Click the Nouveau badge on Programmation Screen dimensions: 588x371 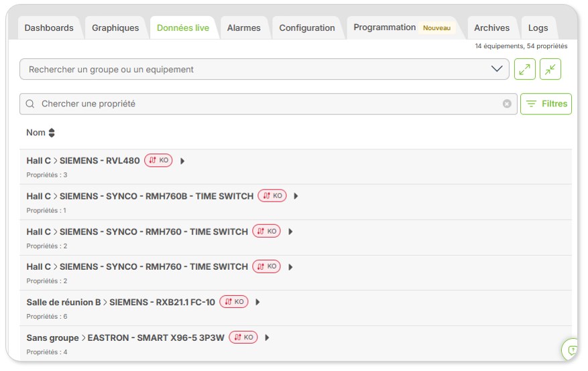coord(437,27)
